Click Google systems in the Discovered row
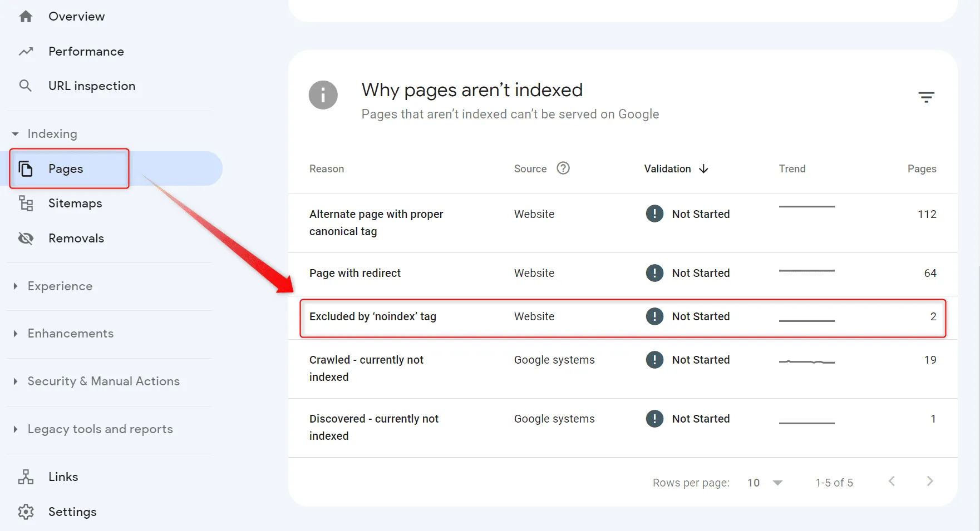The image size is (980, 531). pyautogui.click(x=554, y=419)
